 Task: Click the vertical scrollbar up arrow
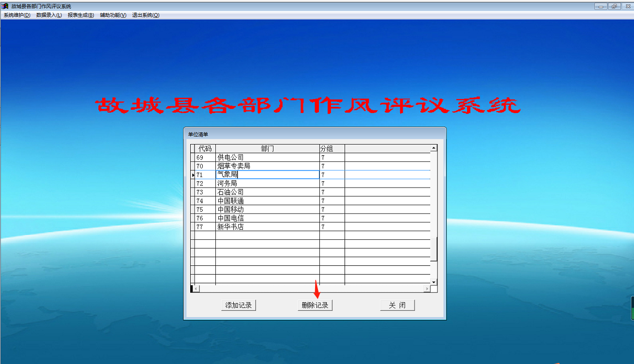coord(434,148)
